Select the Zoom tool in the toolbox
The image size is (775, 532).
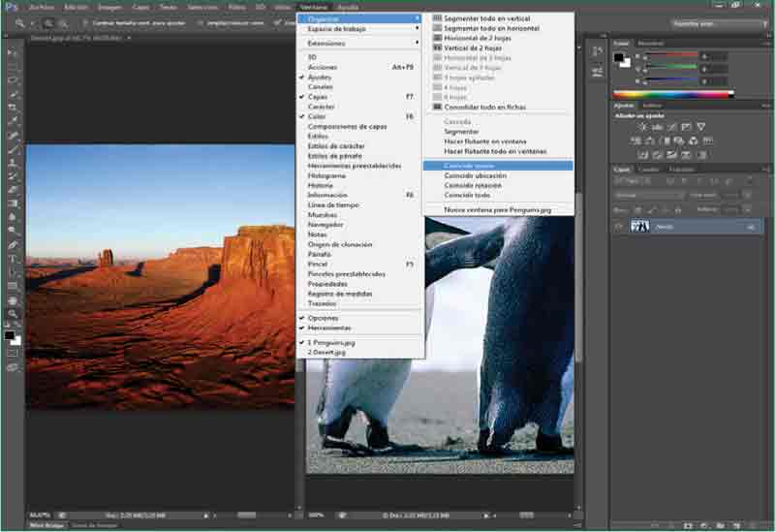pyautogui.click(x=13, y=314)
